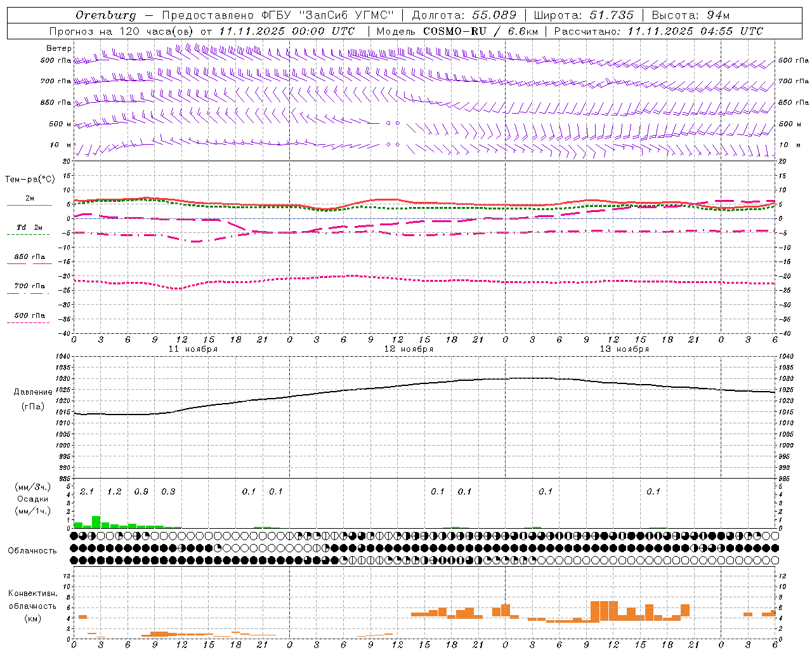The height and width of the screenshot is (650, 812).
Task: Select the "Модель COSMO-RU / 6.6км" text
Action: (457, 31)
